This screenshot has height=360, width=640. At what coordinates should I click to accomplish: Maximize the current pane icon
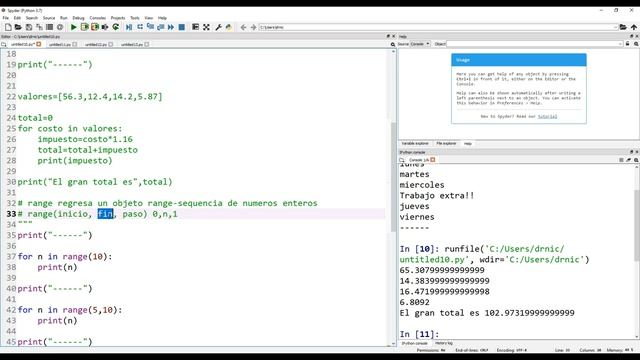196,27
